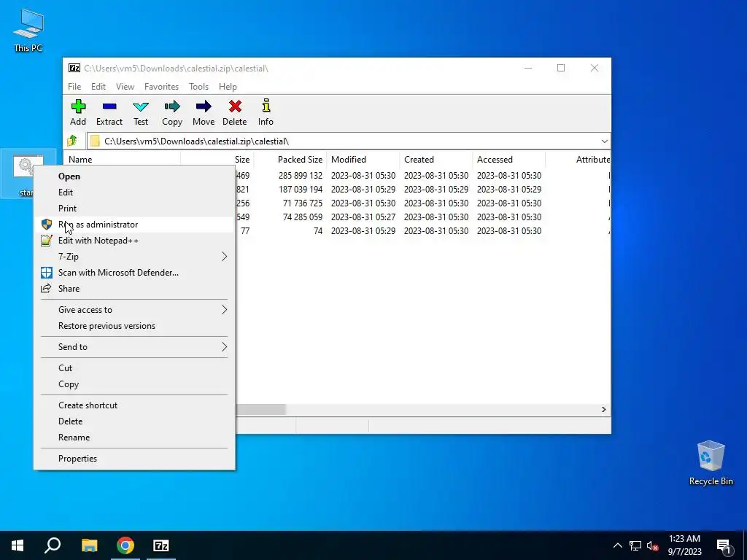Viewport: 747px width, 560px height.
Task: Click the Move toolbar icon
Action: [204, 113]
